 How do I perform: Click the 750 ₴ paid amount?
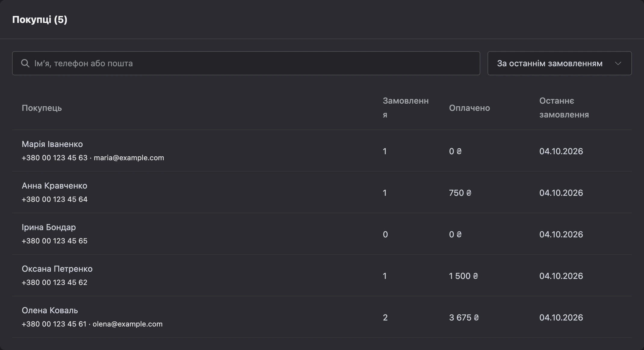pyautogui.click(x=460, y=193)
